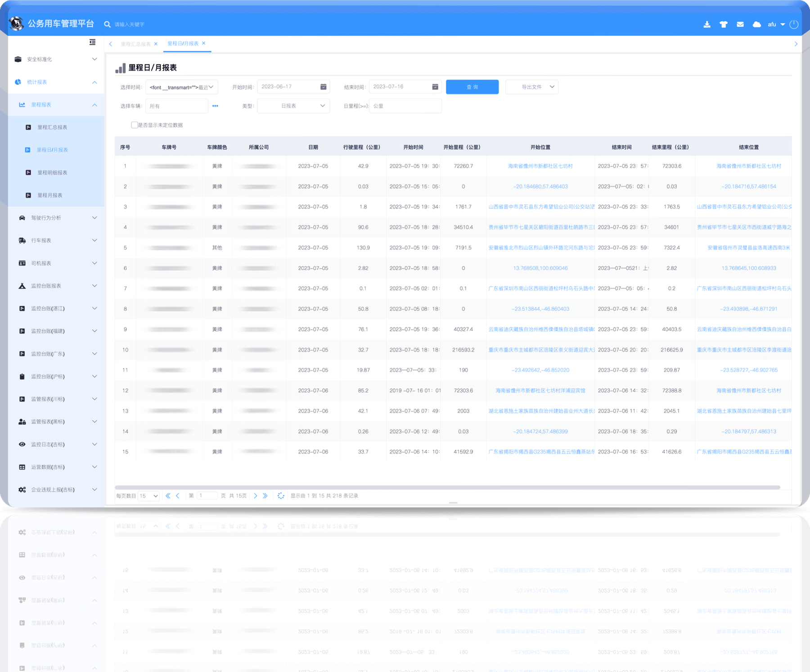Image resolution: width=810 pixels, height=672 pixels.
Task: Open row 1 start location 海南省儋州市 link
Action: (x=540, y=166)
